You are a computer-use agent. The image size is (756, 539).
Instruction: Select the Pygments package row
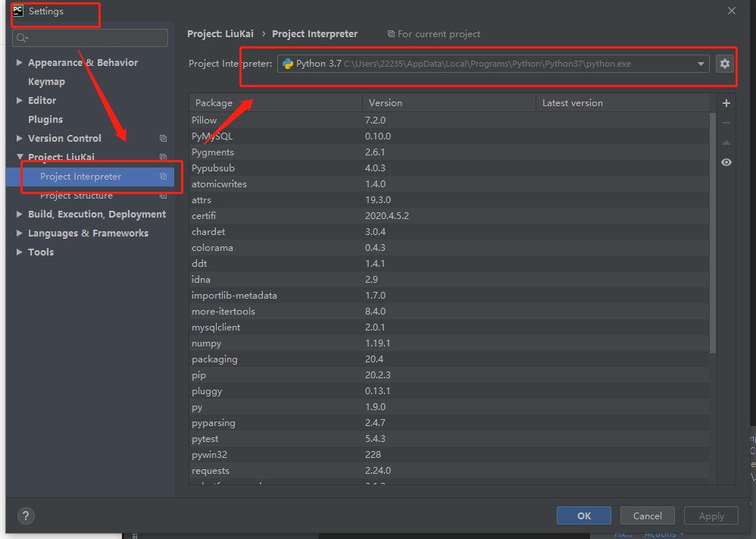[449, 152]
